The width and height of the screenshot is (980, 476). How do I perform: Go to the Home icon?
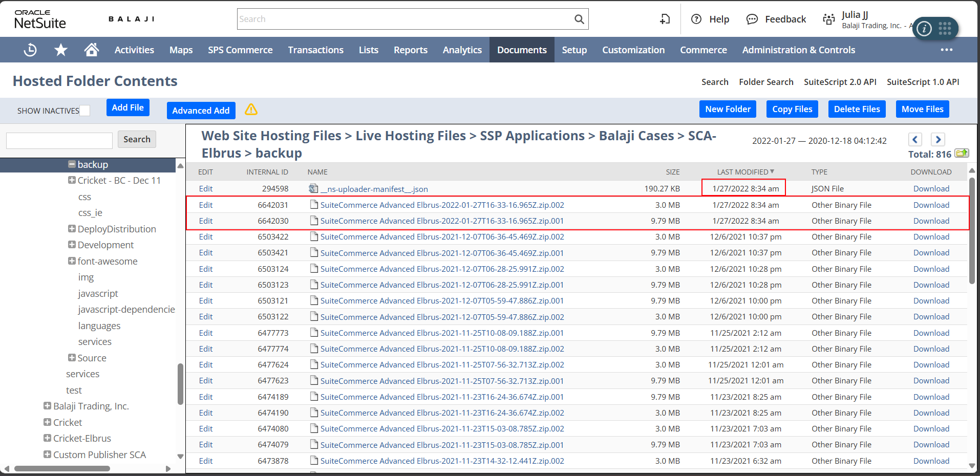point(91,50)
